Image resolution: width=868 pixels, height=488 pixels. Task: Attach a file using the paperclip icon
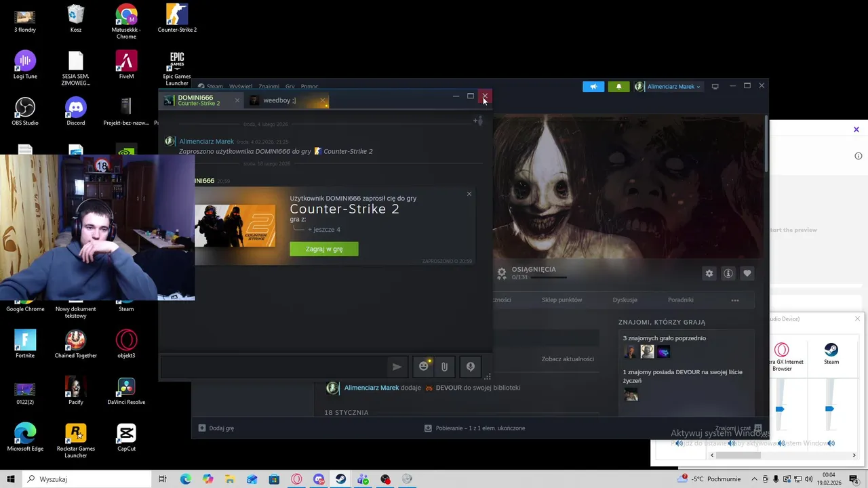click(x=444, y=367)
